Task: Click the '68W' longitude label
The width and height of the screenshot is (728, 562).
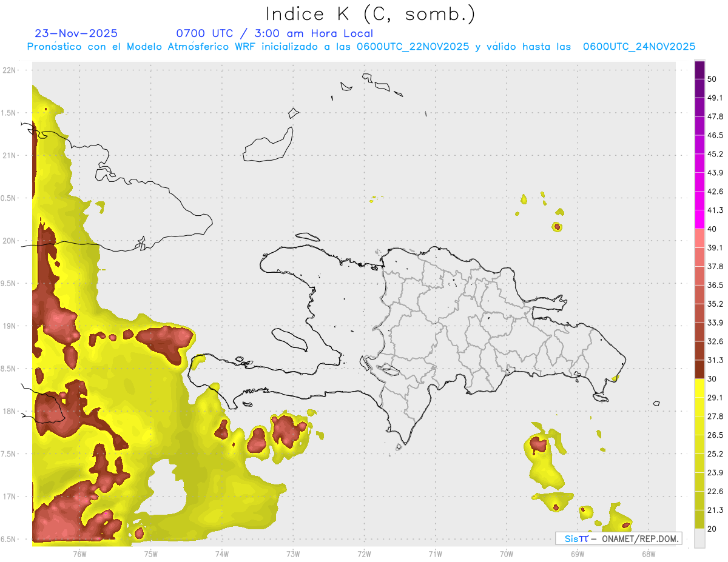Action: coord(649,553)
